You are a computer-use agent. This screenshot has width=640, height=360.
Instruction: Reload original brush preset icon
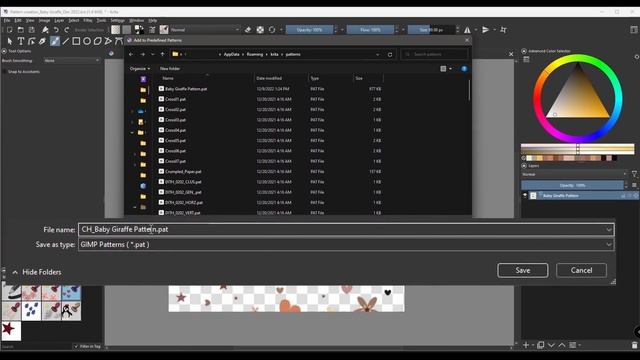[x=272, y=29]
